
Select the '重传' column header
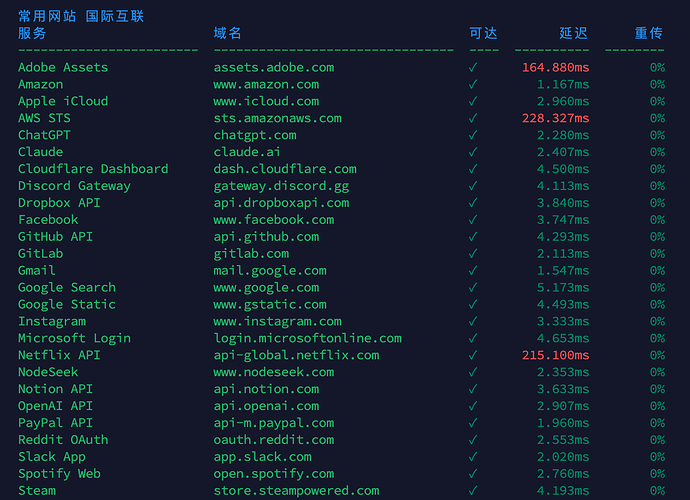(649, 33)
